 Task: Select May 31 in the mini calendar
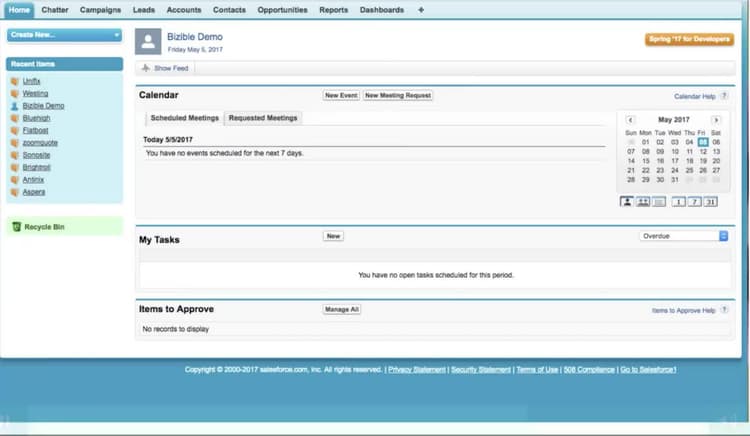click(675, 180)
